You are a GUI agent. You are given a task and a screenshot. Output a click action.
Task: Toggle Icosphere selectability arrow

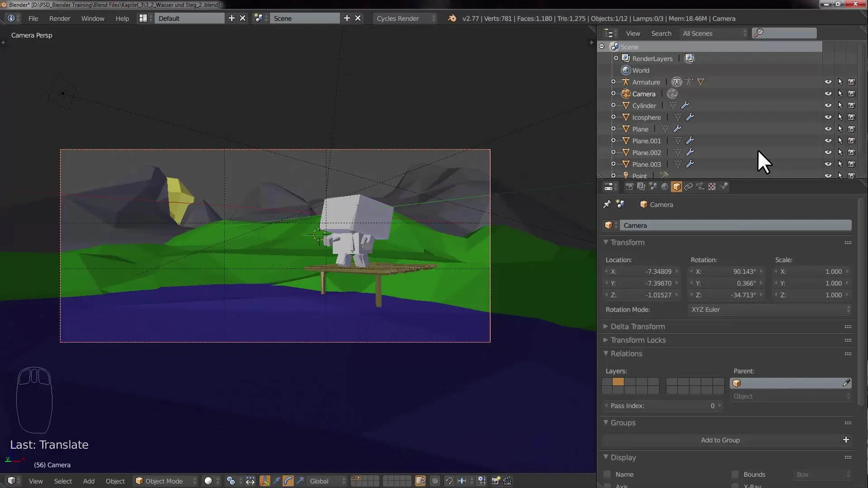pyautogui.click(x=840, y=117)
